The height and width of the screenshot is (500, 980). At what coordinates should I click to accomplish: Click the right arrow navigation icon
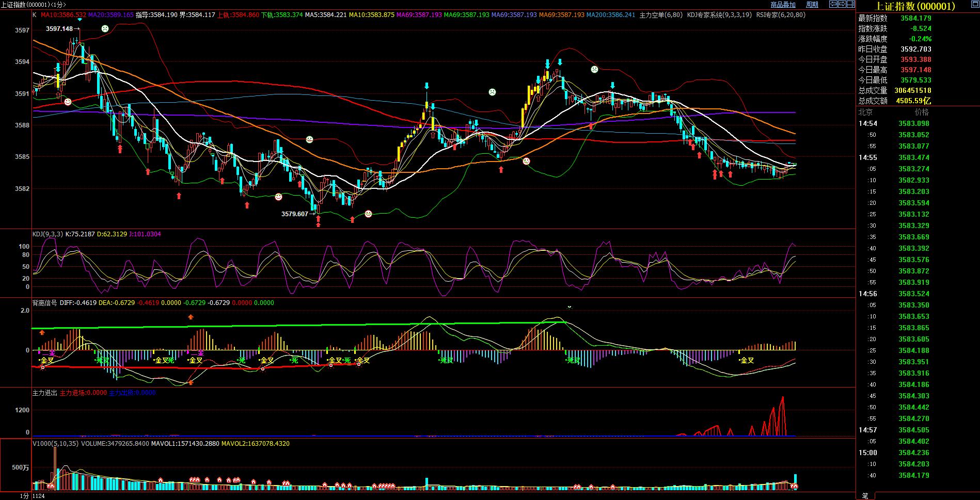click(842, 5)
